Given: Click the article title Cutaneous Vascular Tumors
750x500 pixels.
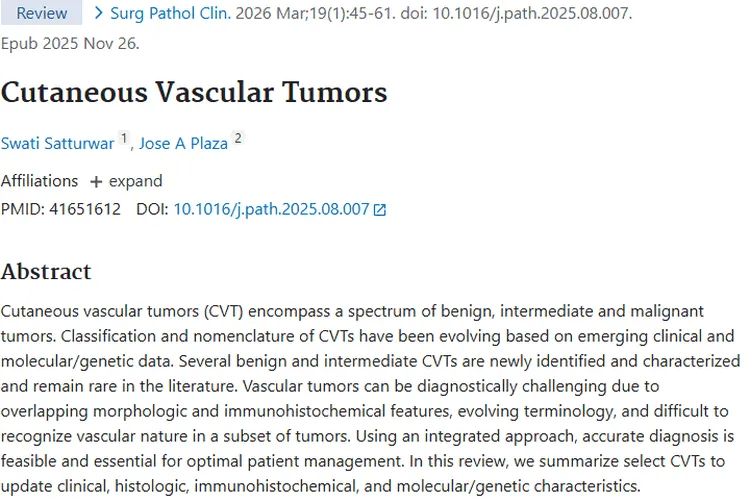Looking at the screenshot, I should (x=194, y=93).
